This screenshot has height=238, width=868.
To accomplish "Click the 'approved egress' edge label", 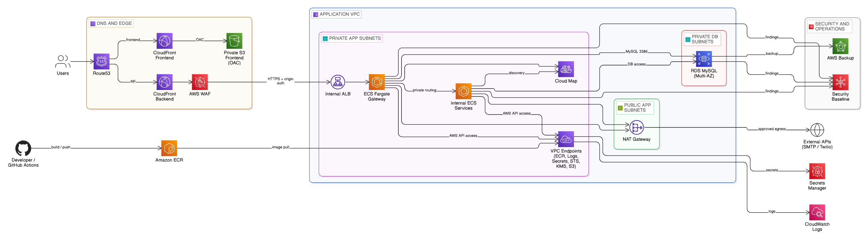I will click(771, 129).
